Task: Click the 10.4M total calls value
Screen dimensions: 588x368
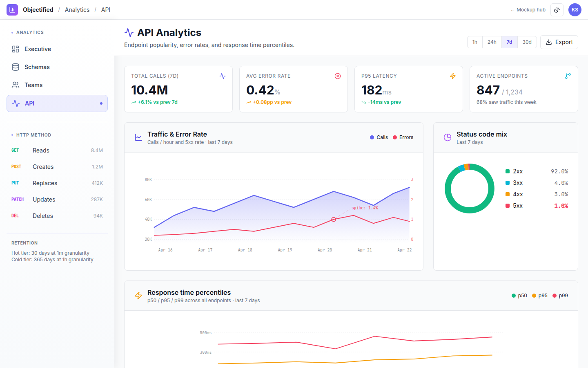Action: (x=149, y=90)
